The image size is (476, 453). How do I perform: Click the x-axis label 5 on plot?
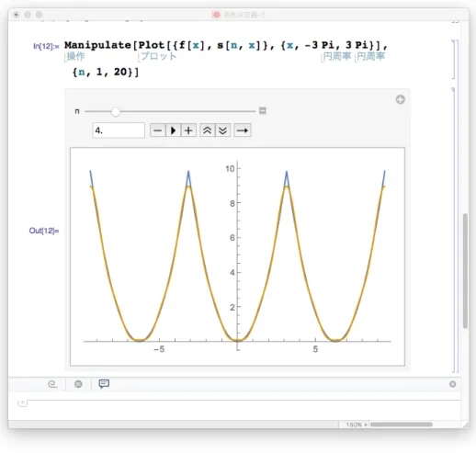pyautogui.click(x=315, y=349)
